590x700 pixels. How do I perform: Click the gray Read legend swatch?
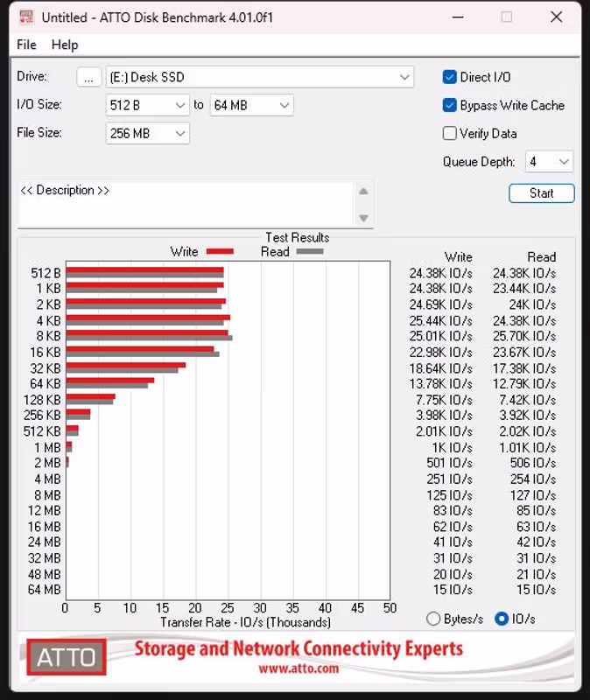(x=310, y=251)
